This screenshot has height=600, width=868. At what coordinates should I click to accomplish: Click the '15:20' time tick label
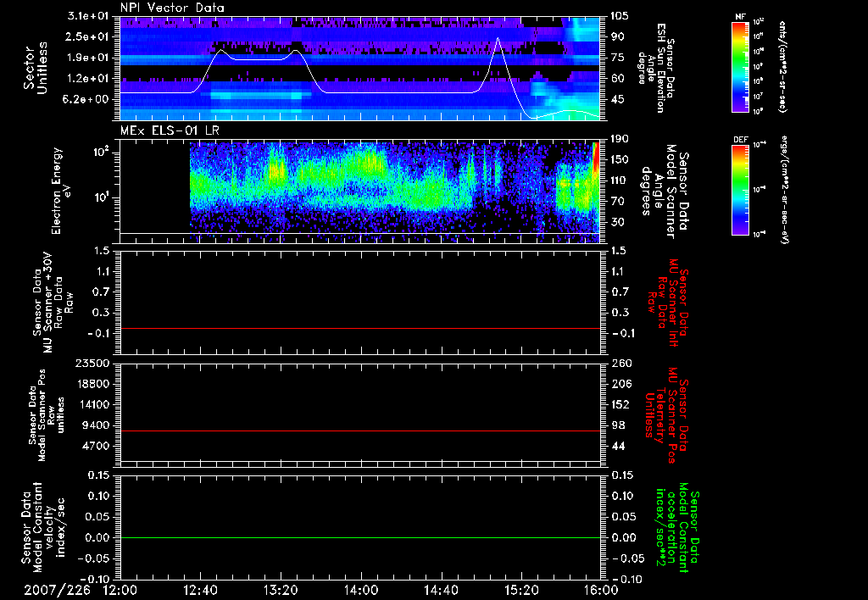click(521, 590)
